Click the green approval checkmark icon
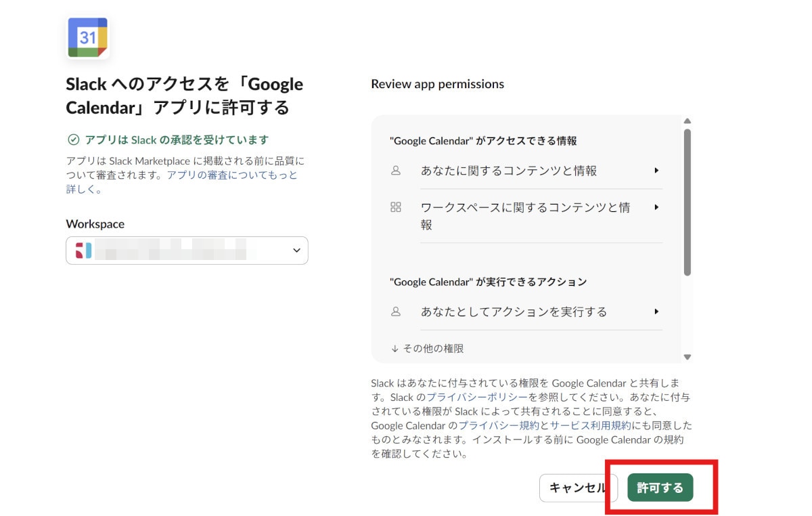 (73, 140)
